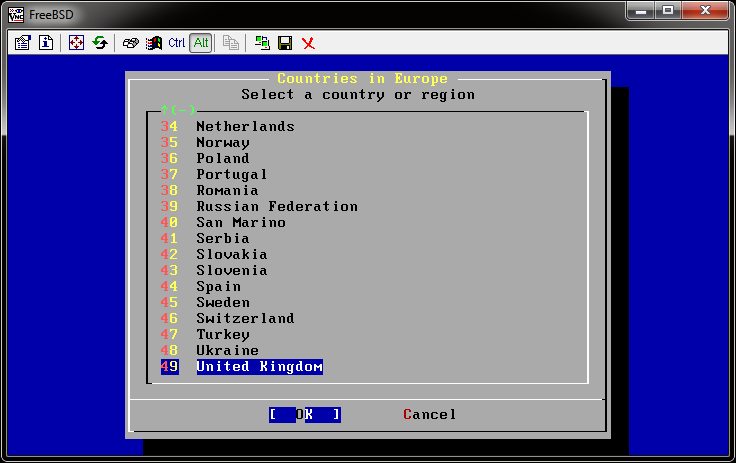The width and height of the screenshot is (736, 463).
Task: Save connection info with floppy icon
Action: [285, 43]
